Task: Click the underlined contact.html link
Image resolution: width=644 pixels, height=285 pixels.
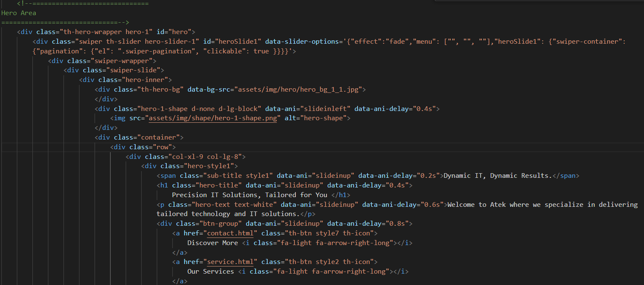Action: (x=231, y=233)
